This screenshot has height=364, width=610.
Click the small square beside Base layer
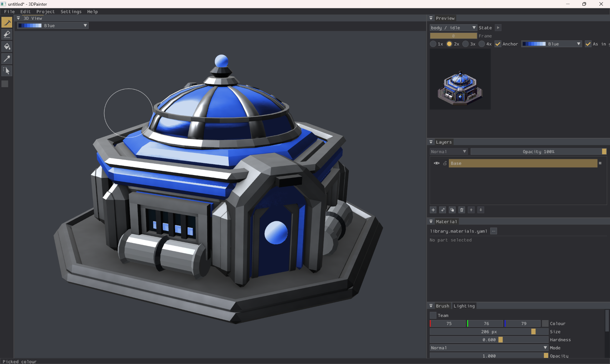pos(600,163)
